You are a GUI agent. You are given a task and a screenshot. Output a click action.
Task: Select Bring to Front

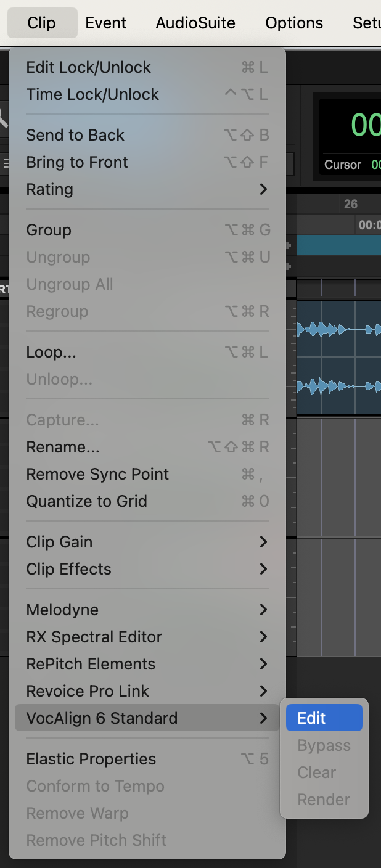[x=77, y=162]
